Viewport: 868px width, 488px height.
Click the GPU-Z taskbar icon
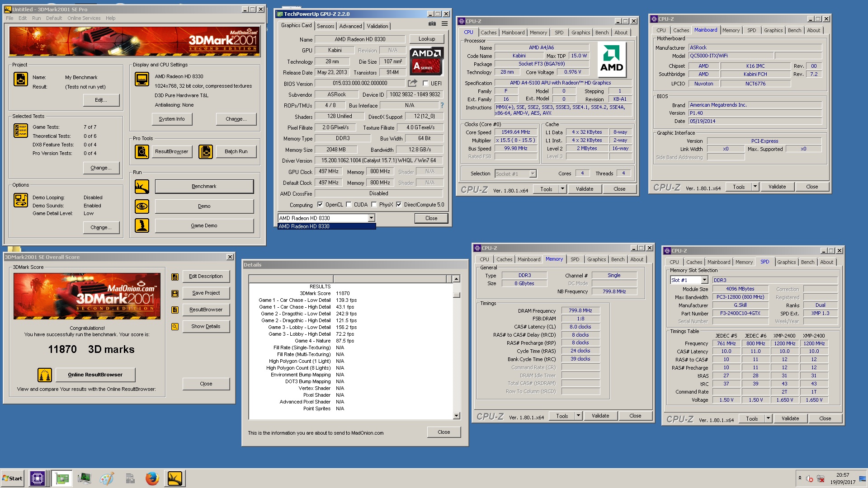coord(62,478)
